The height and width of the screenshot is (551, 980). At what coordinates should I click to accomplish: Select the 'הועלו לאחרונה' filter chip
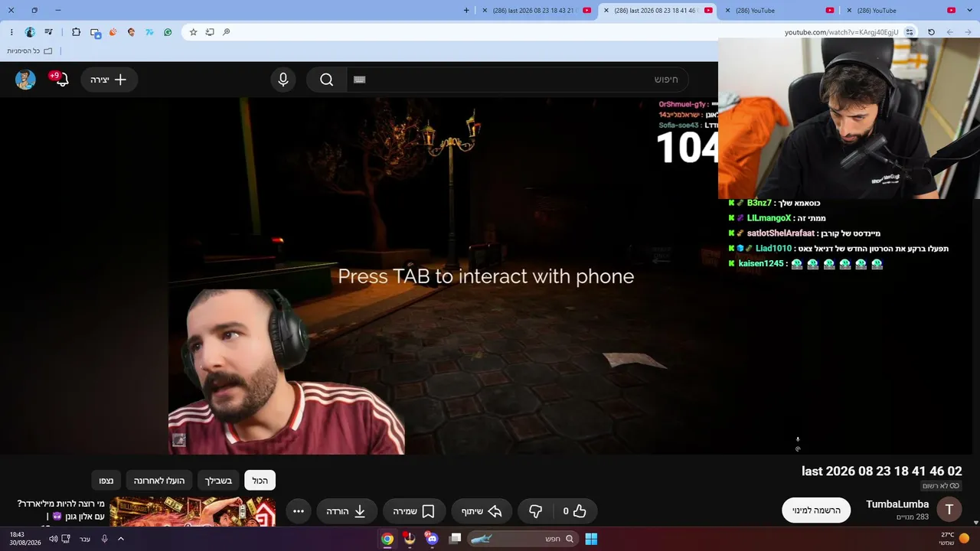[159, 481]
